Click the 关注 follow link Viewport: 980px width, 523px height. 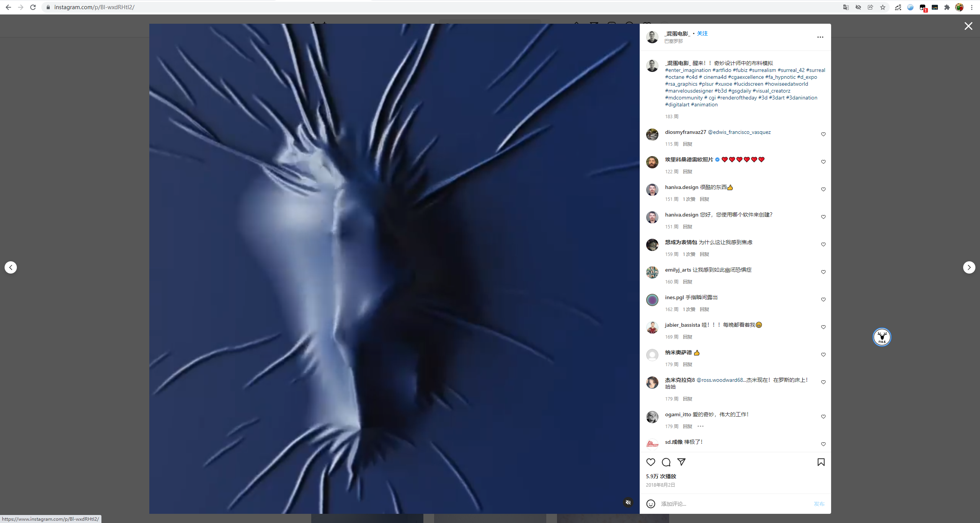pyautogui.click(x=702, y=34)
